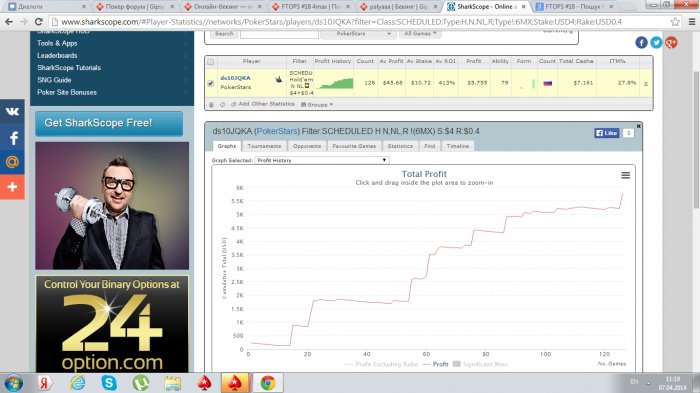Open Chrome menu icon at toolbar end
The image size is (700, 393).
pos(692,21)
